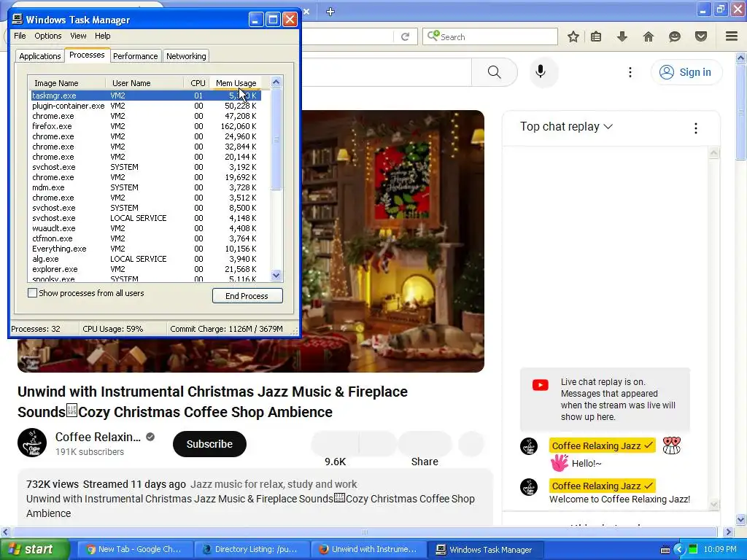Select the ctfmon.exe process row
Image resolution: width=747 pixels, height=560 pixels.
click(146, 238)
